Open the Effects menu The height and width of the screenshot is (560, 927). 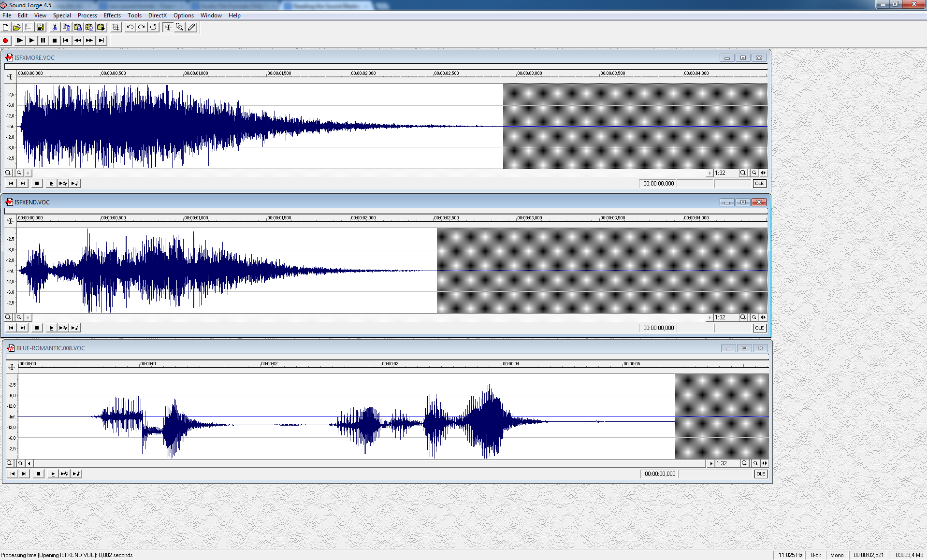(112, 15)
